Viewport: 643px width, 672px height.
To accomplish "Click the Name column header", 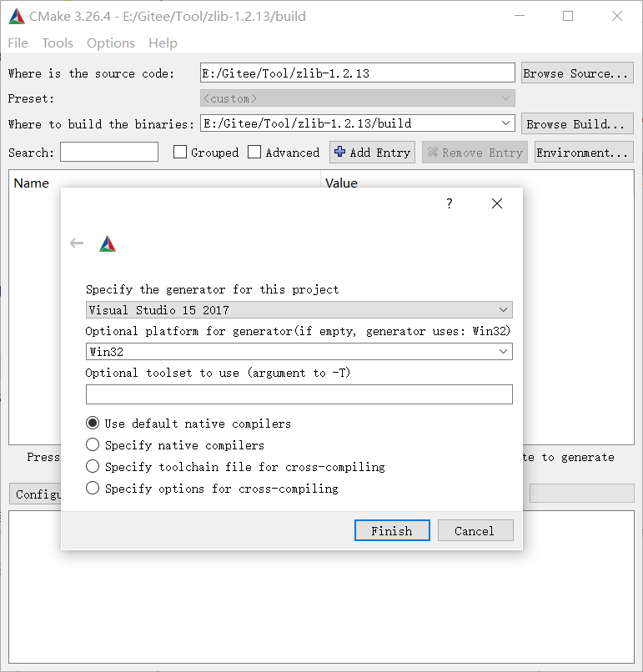I will click(x=32, y=183).
